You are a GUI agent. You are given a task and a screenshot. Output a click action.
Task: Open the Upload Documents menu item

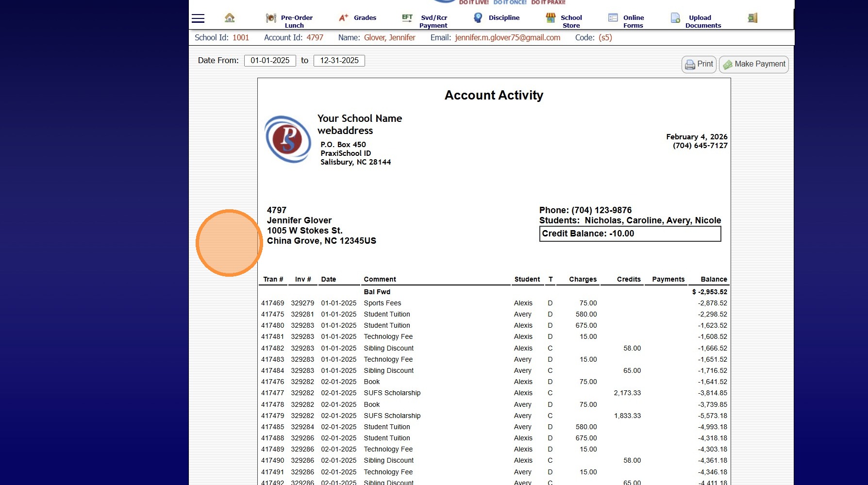[x=702, y=21]
